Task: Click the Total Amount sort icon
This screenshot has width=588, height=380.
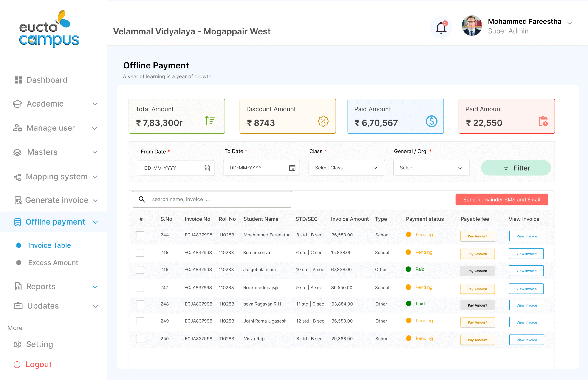Action: pyautogui.click(x=210, y=121)
